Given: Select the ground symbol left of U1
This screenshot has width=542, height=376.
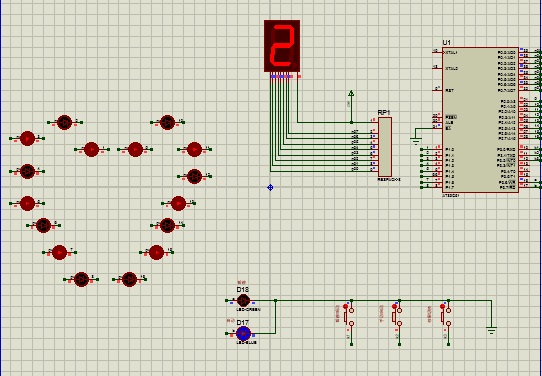Looking at the screenshot, I should tap(416, 141).
